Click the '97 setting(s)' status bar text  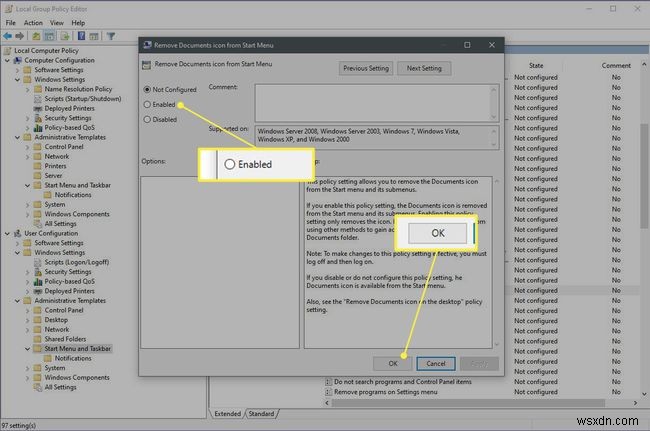click(x=19, y=426)
